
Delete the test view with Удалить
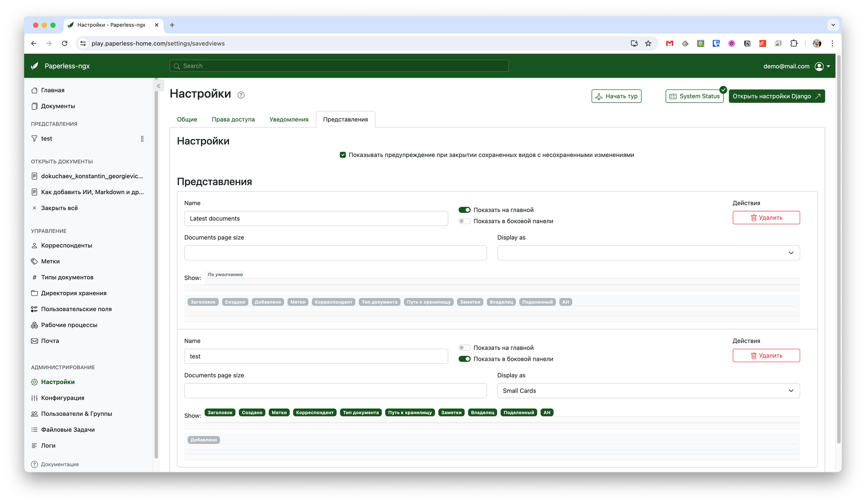pyautogui.click(x=766, y=356)
